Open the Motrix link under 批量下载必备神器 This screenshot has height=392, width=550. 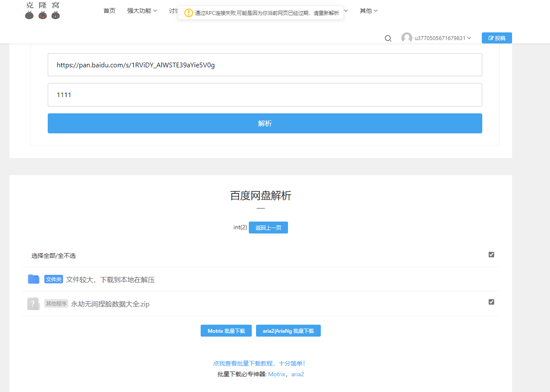tap(277, 374)
